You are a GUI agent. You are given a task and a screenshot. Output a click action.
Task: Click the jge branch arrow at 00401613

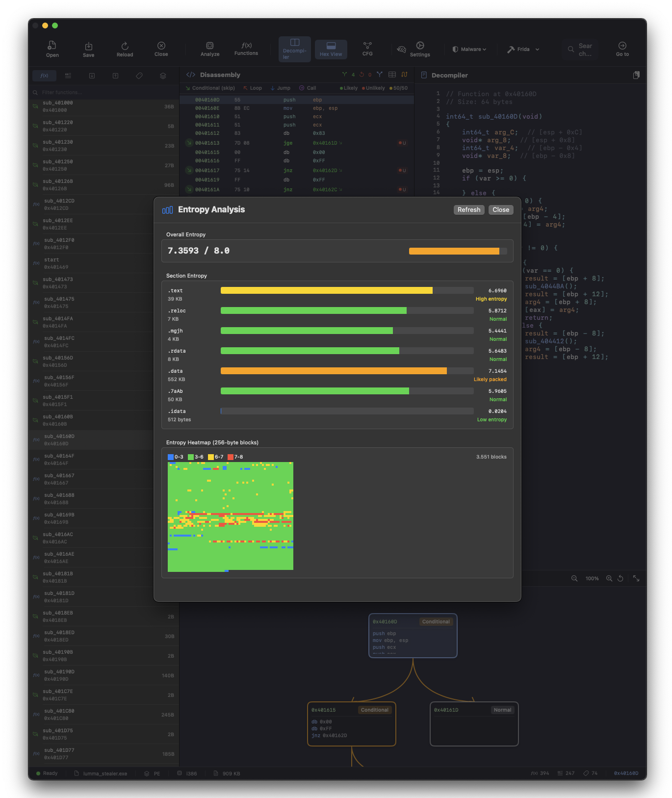click(189, 143)
